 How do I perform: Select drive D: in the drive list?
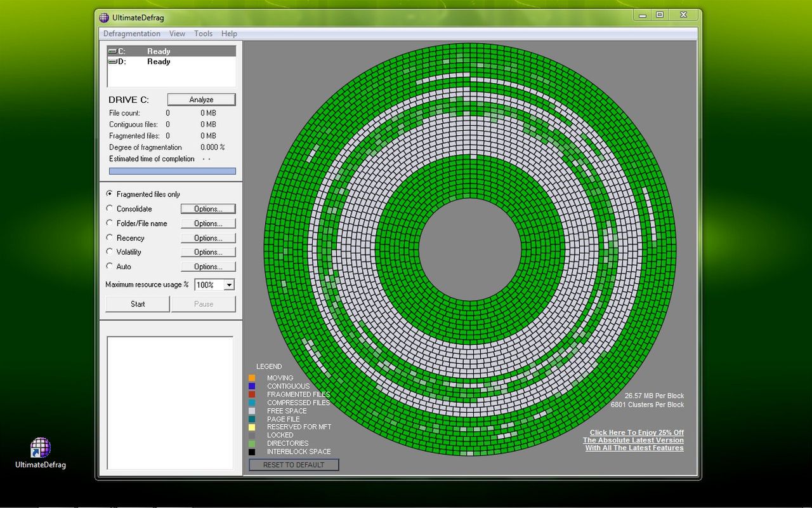(x=171, y=62)
